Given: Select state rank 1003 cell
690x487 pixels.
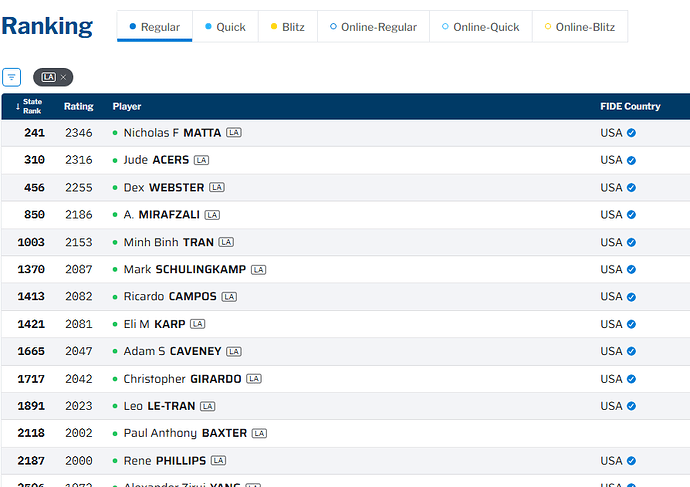Looking at the screenshot, I should (x=31, y=242).
